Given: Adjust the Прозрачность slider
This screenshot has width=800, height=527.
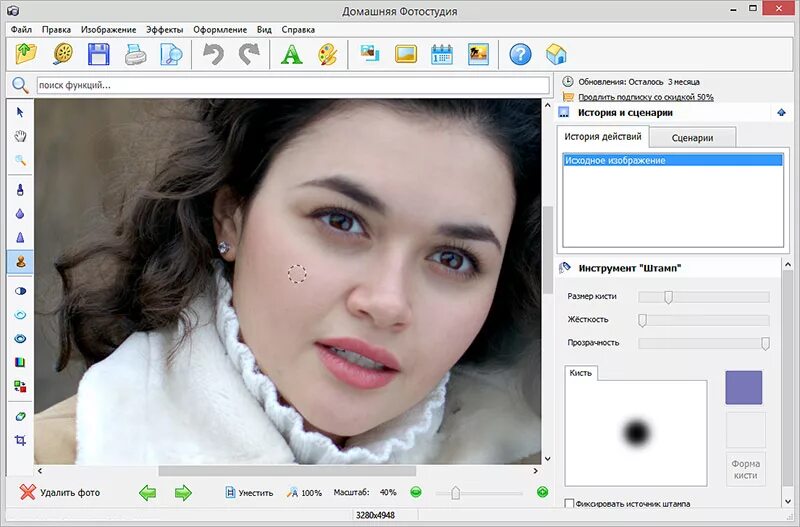Looking at the screenshot, I should click(704, 343).
